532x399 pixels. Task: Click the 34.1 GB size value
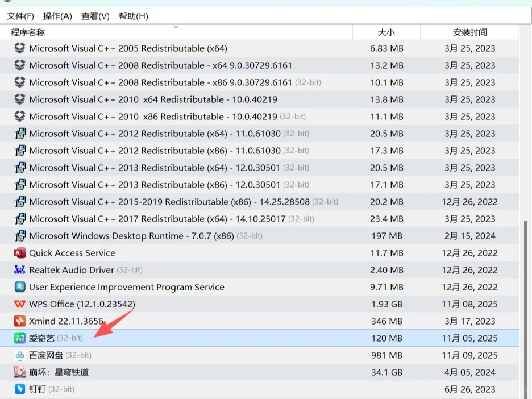pos(386,372)
